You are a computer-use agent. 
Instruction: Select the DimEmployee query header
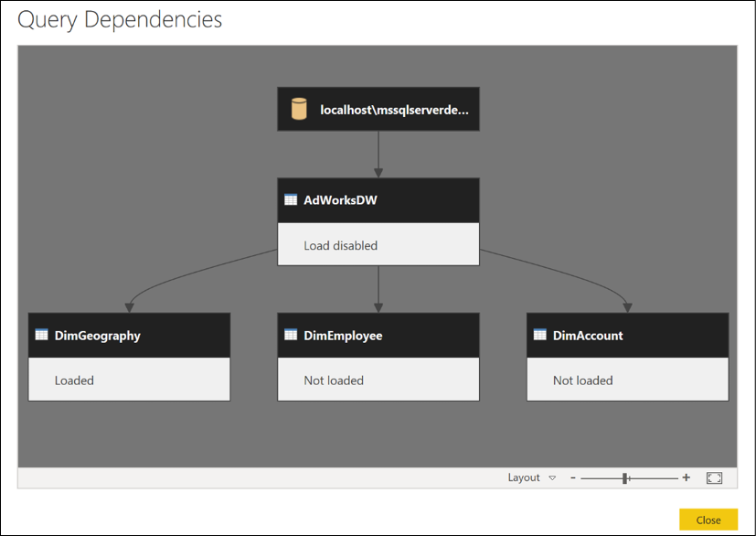[x=378, y=336]
